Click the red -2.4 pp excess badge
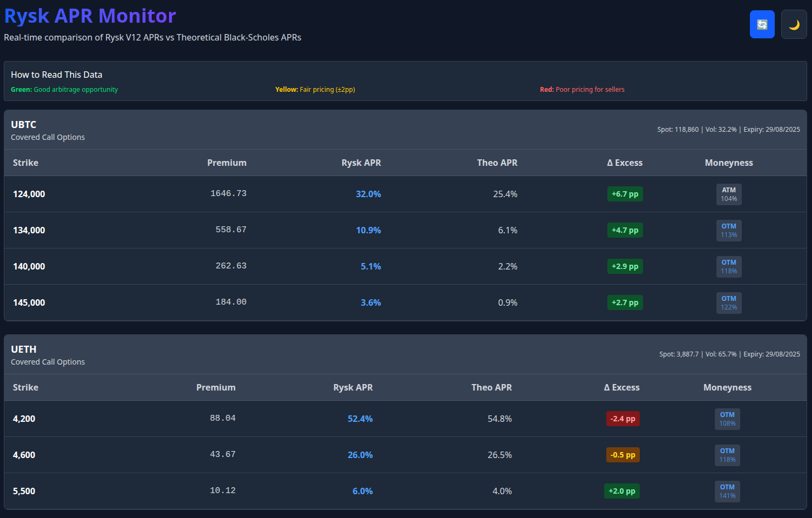Screen dimensions: 812x518 point(623,419)
